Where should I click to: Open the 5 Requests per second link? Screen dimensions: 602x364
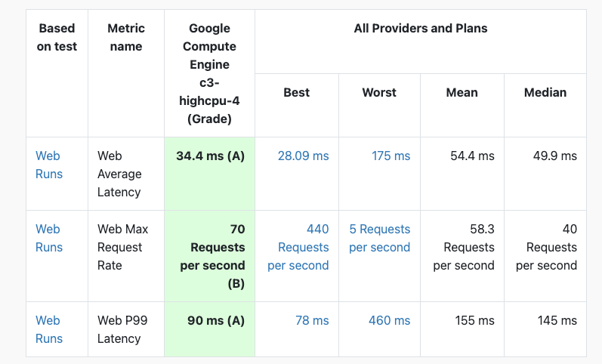pyautogui.click(x=380, y=238)
